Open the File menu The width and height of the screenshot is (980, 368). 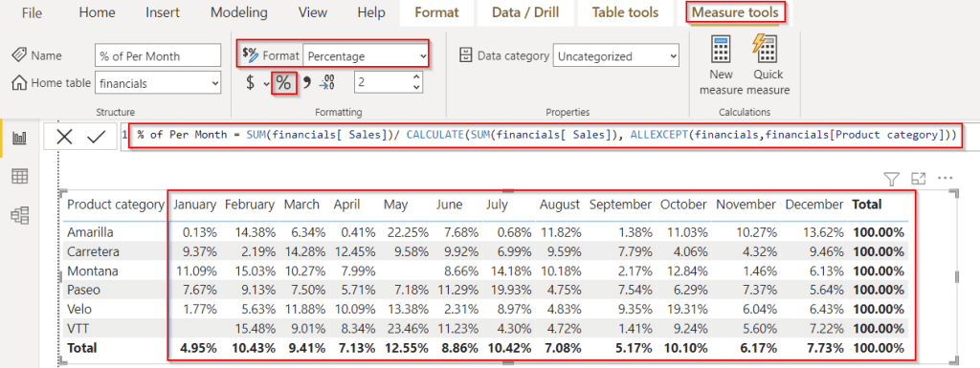[32, 12]
